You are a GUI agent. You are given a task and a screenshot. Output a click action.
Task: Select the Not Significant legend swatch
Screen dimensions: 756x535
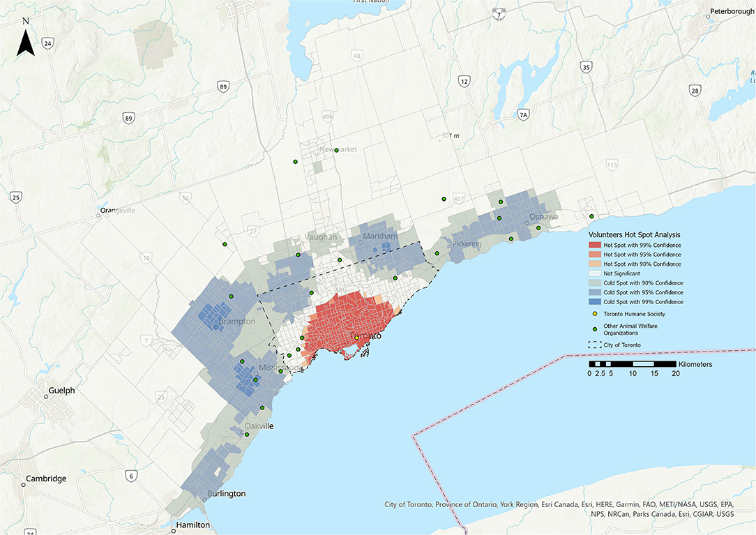[x=594, y=273]
